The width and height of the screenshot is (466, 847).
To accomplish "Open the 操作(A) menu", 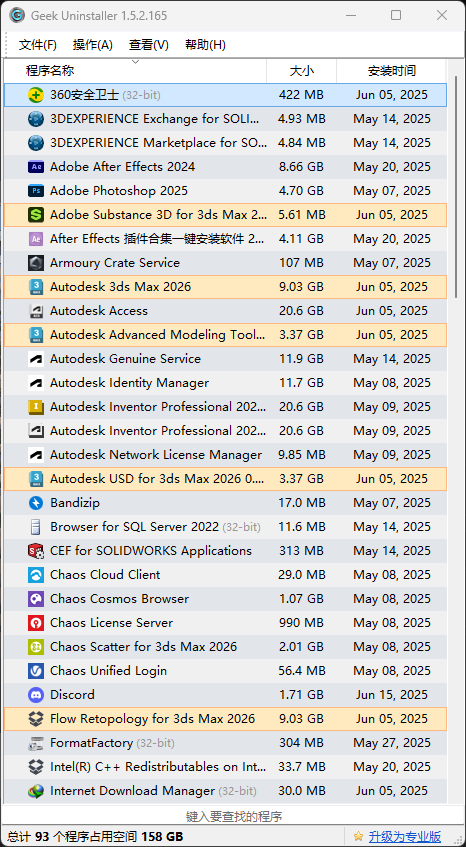I will click(93, 45).
